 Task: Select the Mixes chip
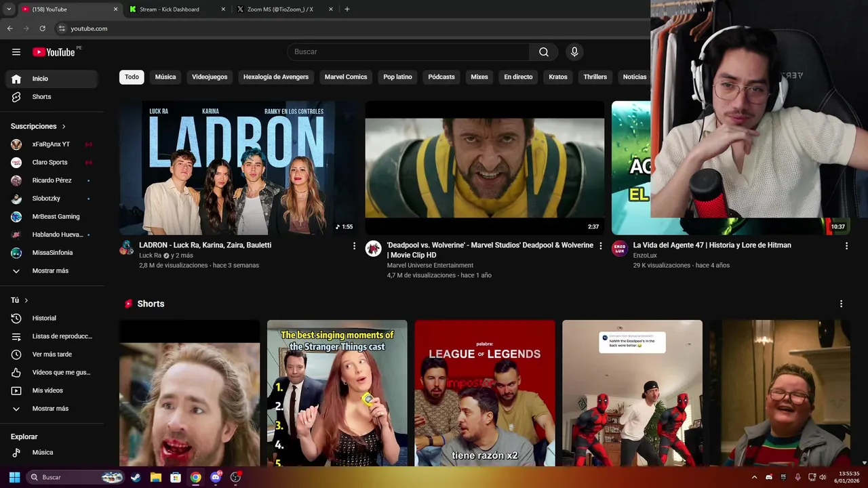[479, 77]
